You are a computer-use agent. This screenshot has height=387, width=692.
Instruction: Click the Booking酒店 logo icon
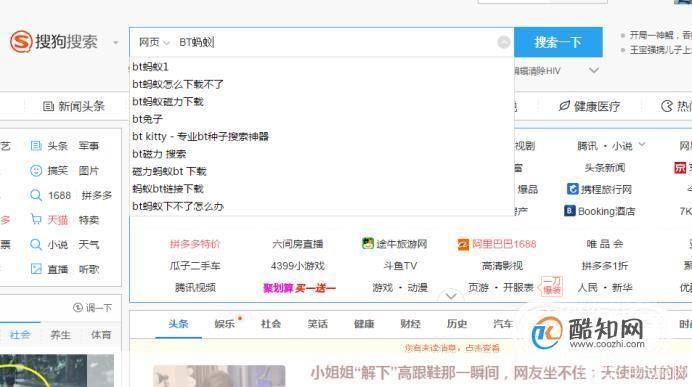point(569,211)
